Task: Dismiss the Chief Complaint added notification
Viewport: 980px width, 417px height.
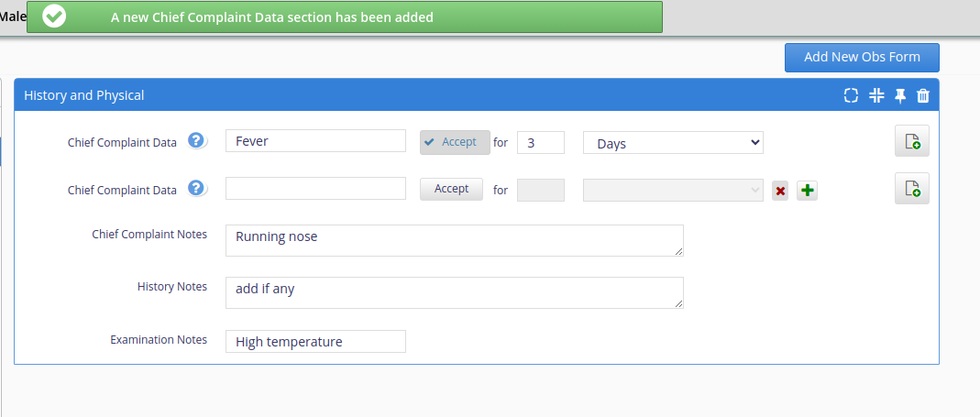Action: (x=345, y=16)
